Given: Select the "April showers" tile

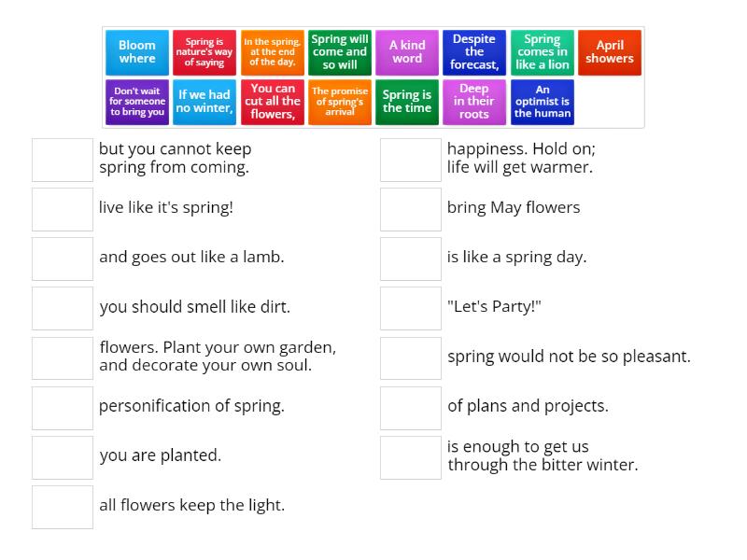Looking at the screenshot, I should 610,53.
